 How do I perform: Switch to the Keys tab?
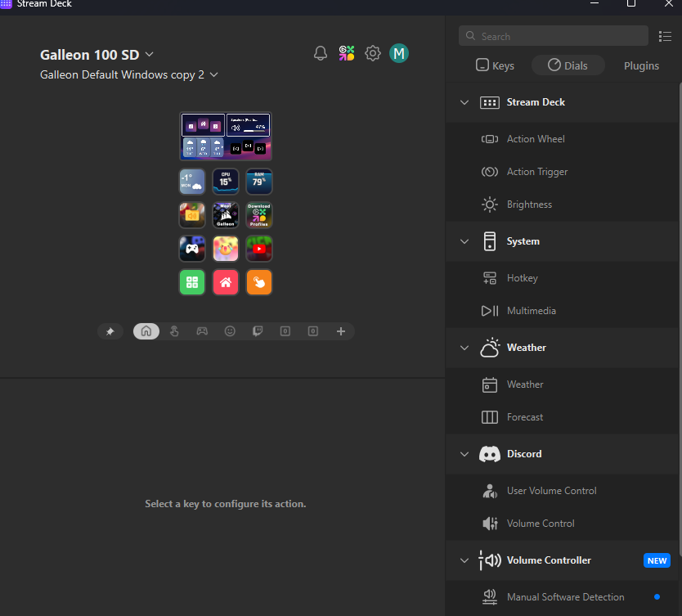click(496, 65)
